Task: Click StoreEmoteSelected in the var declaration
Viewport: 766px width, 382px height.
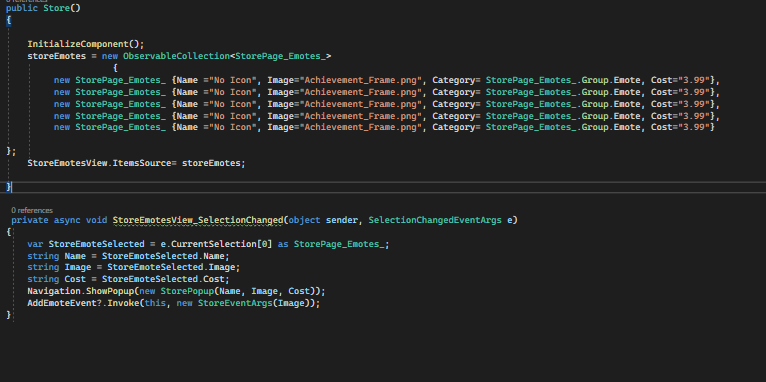Action: tap(96, 244)
